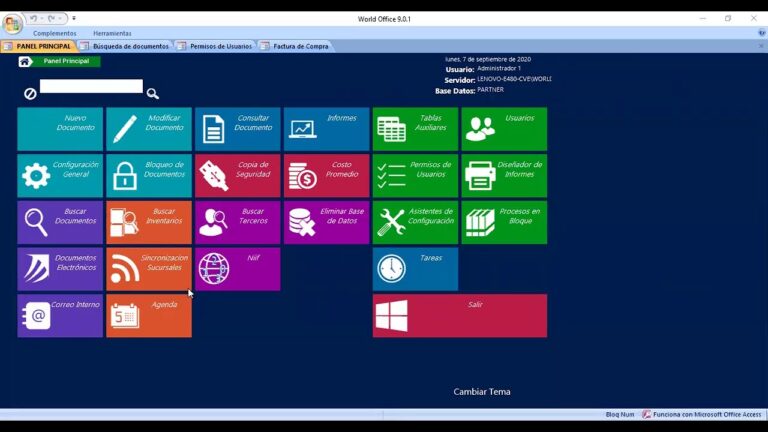Open the Usuarios people icon
This screenshot has width=768, height=432.
click(480, 129)
